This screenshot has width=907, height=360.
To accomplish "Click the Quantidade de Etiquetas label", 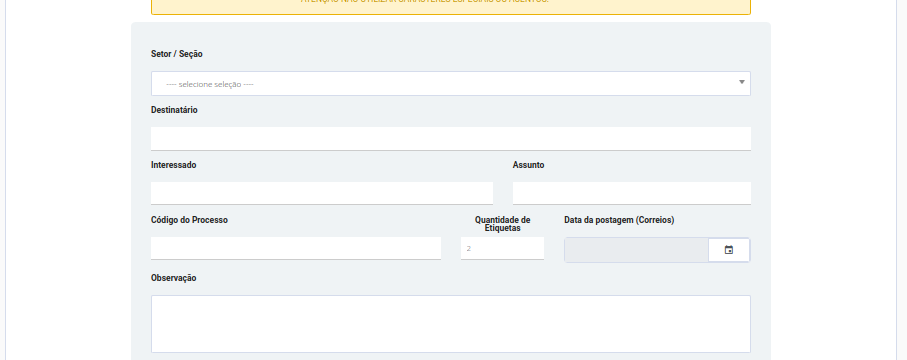I will tap(502, 224).
